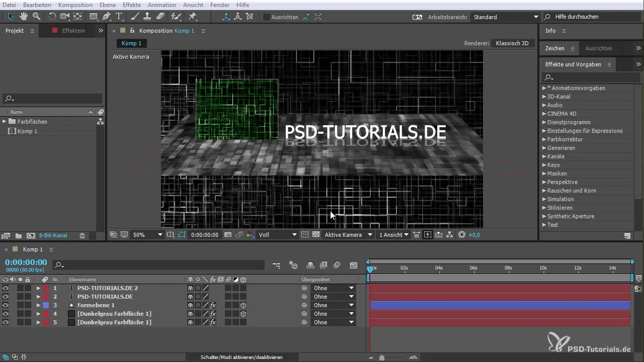
Task: Select the Hand tool
Action: [x=24, y=17]
